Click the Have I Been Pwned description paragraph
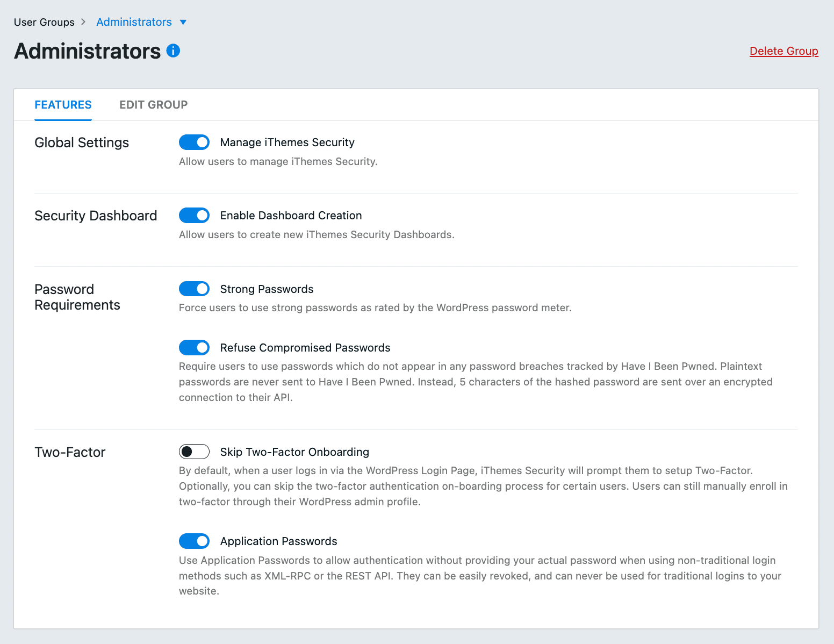 pyautogui.click(x=476, y=382)
